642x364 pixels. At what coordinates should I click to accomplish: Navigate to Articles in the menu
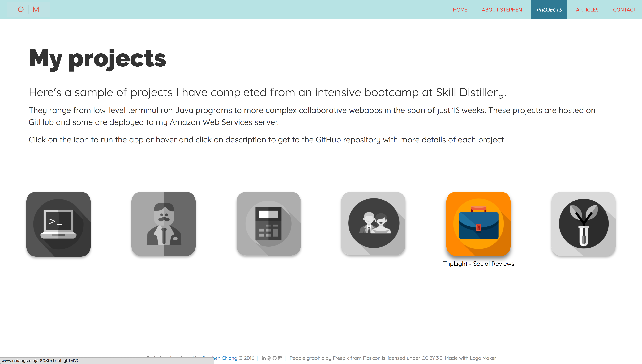pyautogui.click(x=587, y=10)
